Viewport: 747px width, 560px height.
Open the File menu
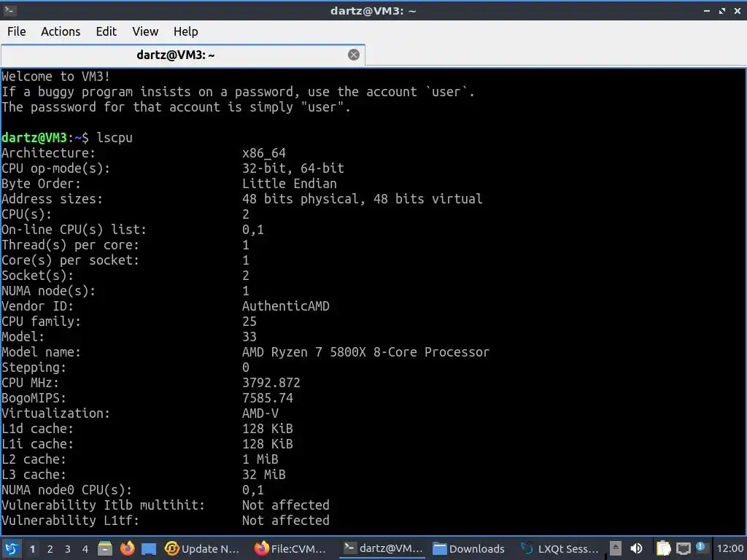[17, 31]
